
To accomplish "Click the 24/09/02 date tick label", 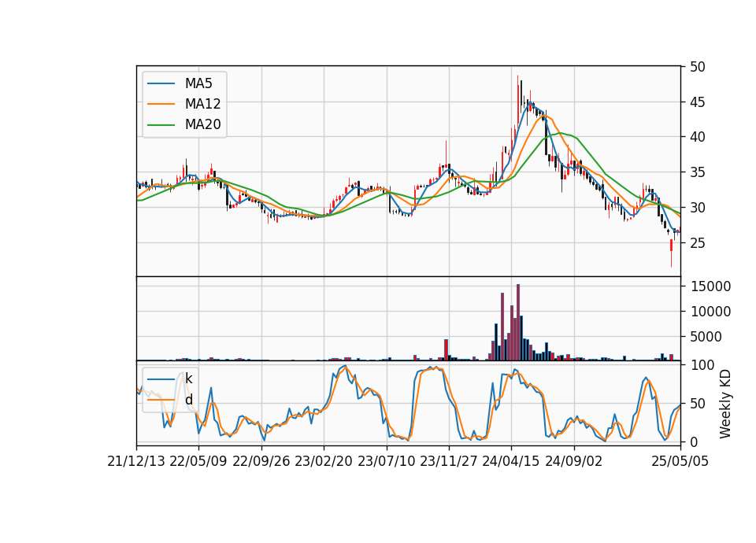I will click(x=574, y=462).
